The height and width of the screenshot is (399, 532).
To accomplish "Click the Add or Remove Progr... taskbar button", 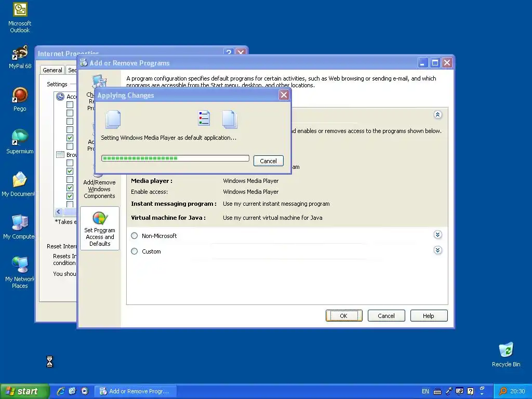I will point(136,391).
